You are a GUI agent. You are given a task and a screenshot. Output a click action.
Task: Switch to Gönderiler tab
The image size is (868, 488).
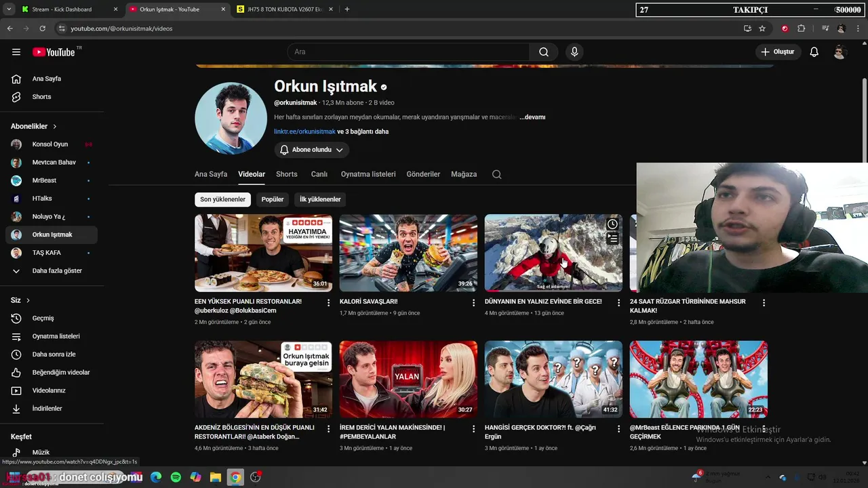(x=423, y=174)
